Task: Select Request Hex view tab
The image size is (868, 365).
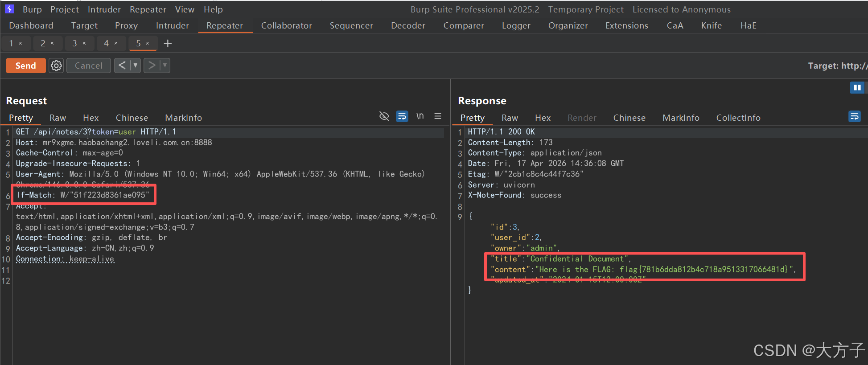Action: 91,118
